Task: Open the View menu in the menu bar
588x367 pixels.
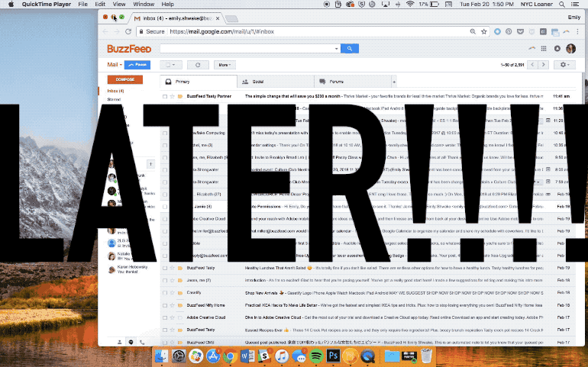Action: click(119, 4)
